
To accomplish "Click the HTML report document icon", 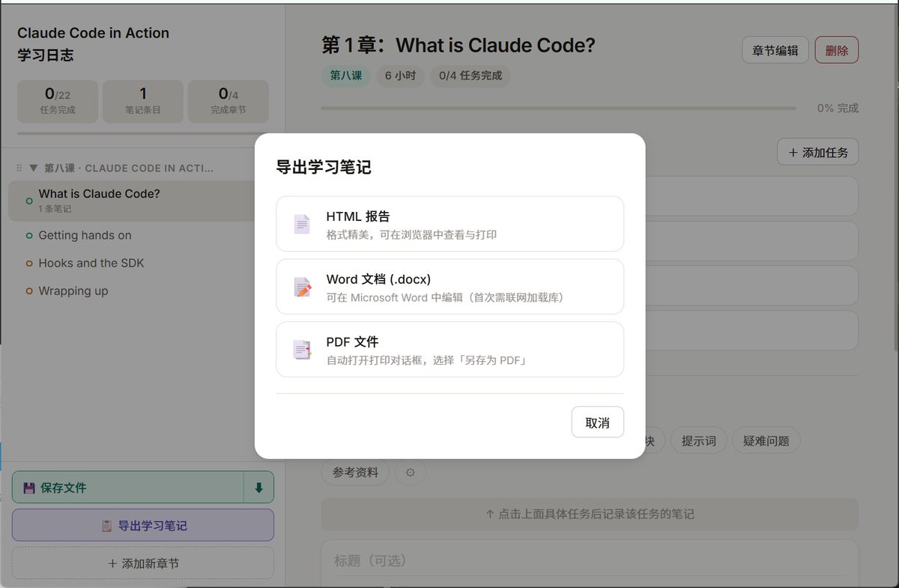I will click(302, 224).
